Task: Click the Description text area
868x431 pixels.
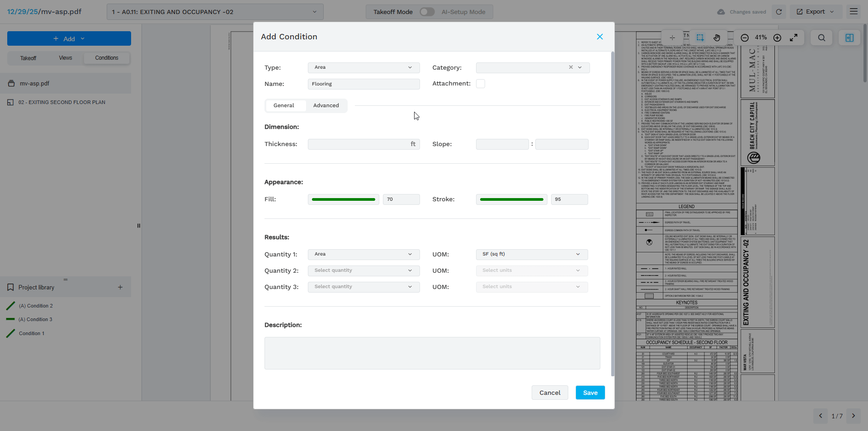Action: pos(432,353)
